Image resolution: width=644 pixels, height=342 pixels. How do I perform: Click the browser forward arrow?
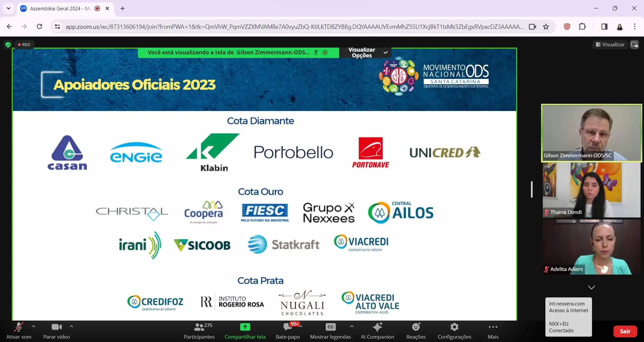click(24, 26)
